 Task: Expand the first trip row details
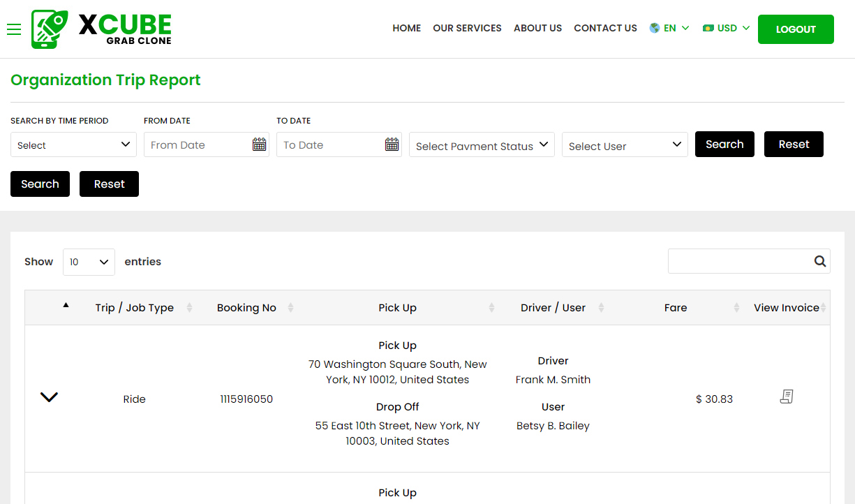[x=49, y=397]
